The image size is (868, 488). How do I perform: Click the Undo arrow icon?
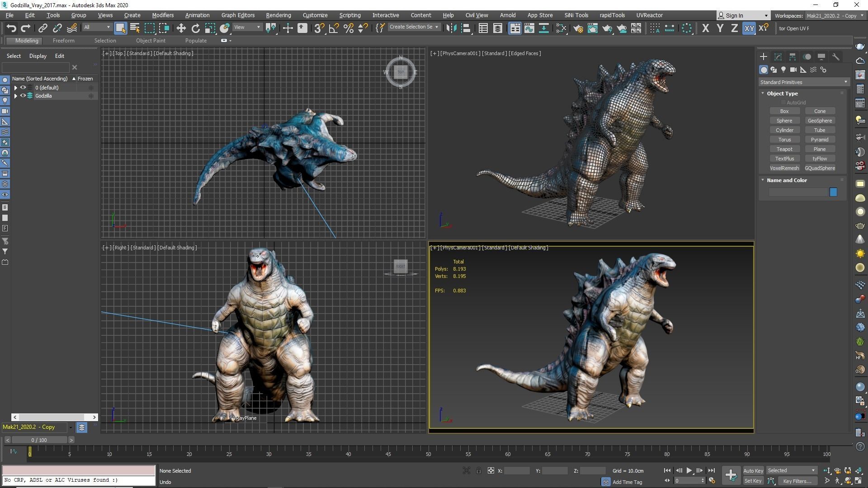(x=11, y=28)
